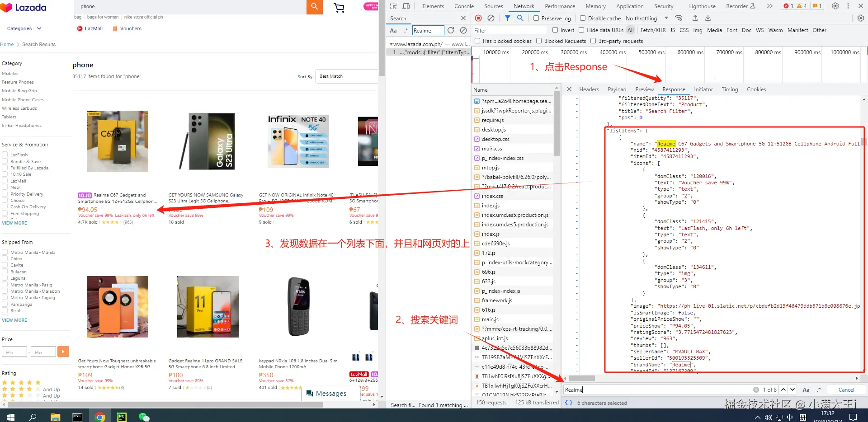This screenshot has width=868, height=422.
Task: Click the network Filter text field
Action: [509, 30]
